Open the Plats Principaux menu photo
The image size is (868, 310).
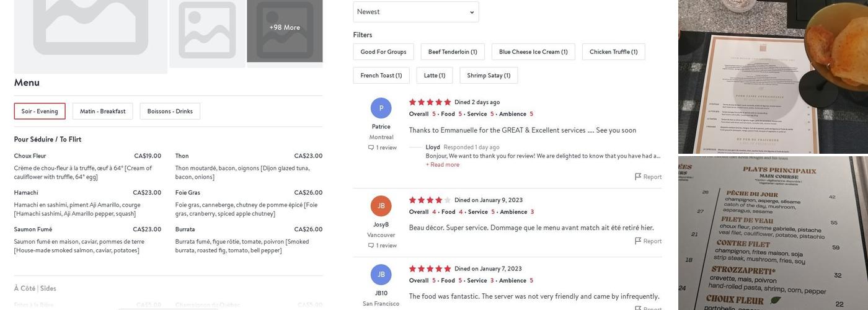click(773, 233)
